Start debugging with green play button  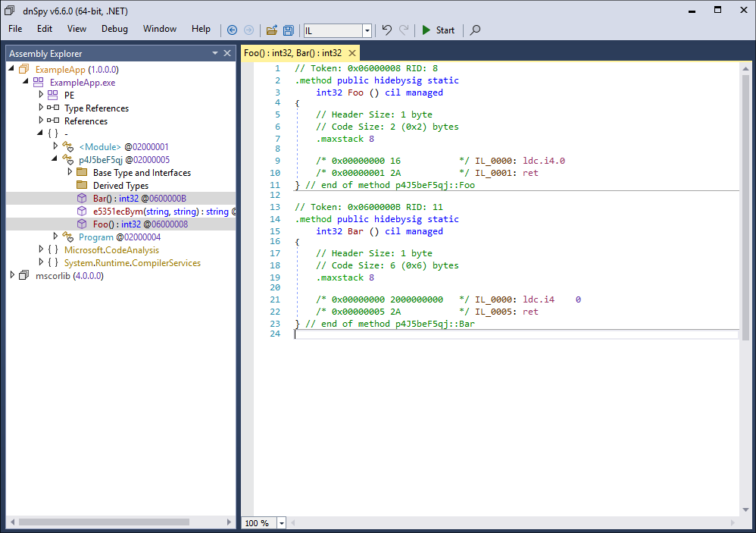pos(439,30)
